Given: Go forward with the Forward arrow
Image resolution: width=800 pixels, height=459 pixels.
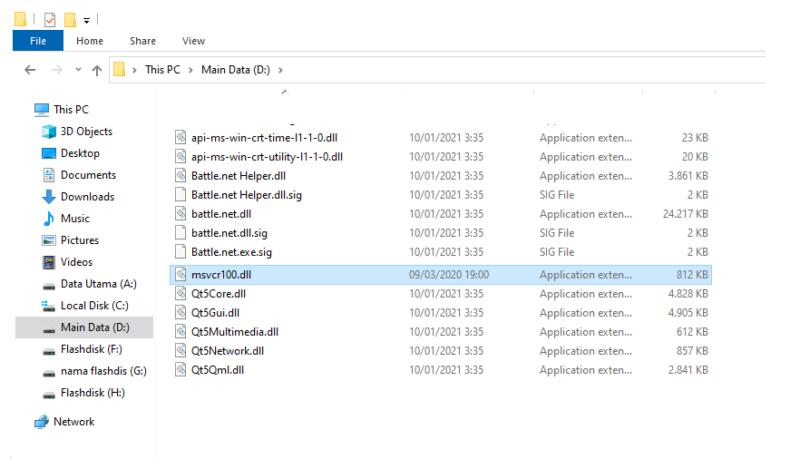Looking at the screenshot, I should coord(57,70).
